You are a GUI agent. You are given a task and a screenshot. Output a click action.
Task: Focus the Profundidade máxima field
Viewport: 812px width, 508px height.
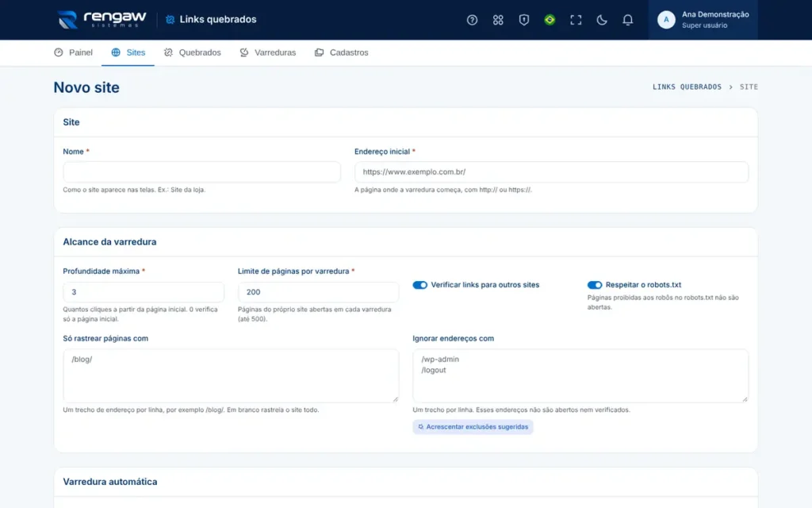pos(144,292)
